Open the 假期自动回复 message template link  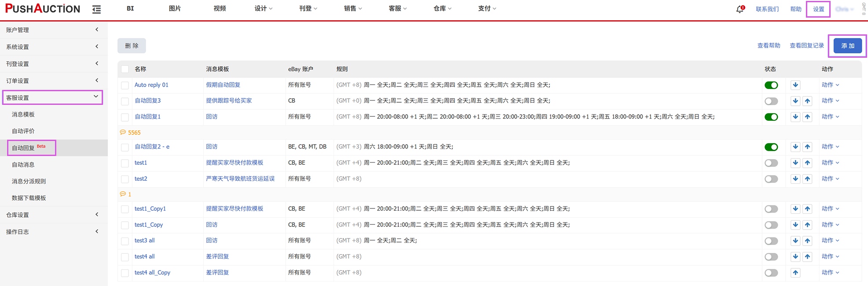[x=223, y=85]
